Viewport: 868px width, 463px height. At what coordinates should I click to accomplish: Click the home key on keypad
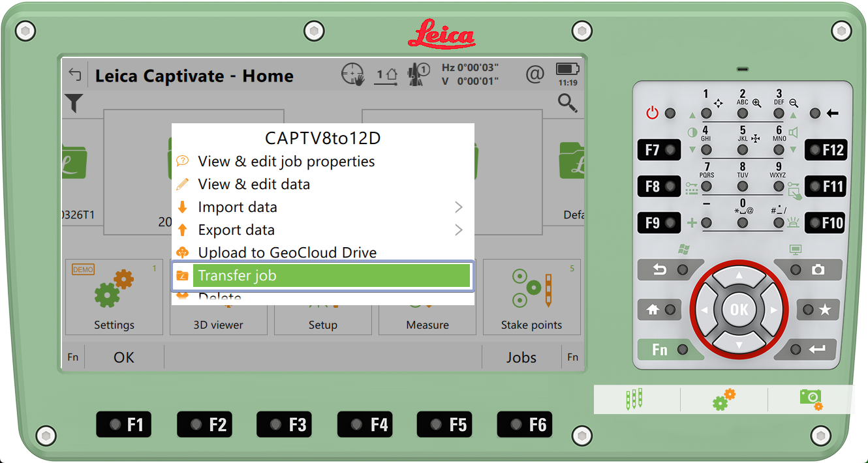[x=661, y=310]
